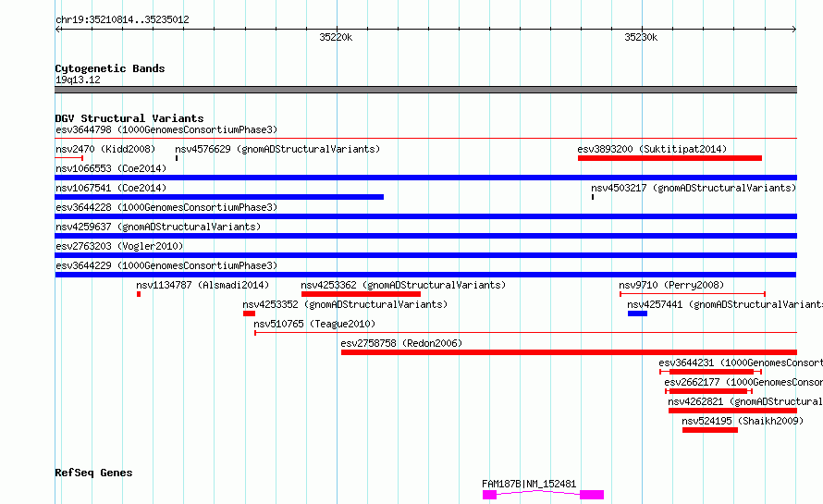Click the chr19:35210814..35235012 coordinate label

[x=122, y=20]
